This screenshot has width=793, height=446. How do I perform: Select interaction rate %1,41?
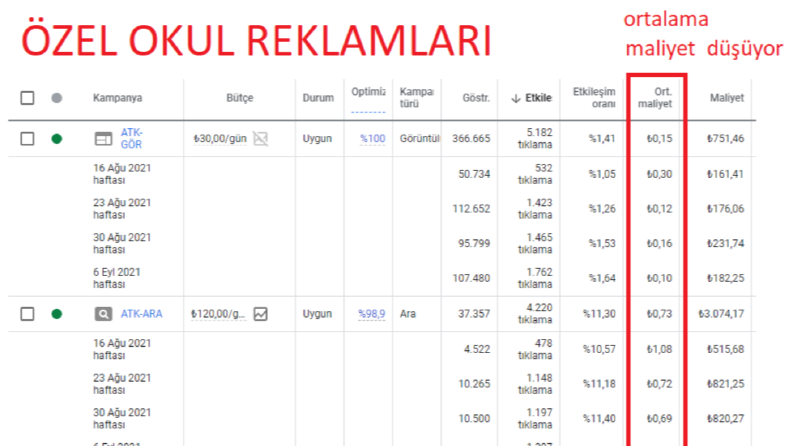click(602, 139)
